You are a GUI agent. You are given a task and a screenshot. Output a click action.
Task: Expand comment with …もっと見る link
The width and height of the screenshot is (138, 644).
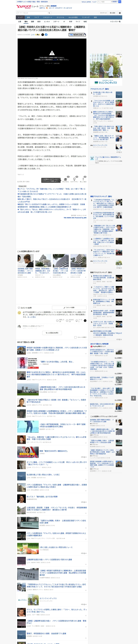click(32, 317)
